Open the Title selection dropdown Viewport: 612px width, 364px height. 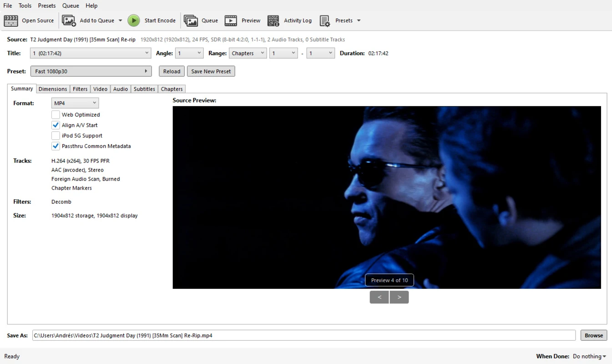point(91,53)
